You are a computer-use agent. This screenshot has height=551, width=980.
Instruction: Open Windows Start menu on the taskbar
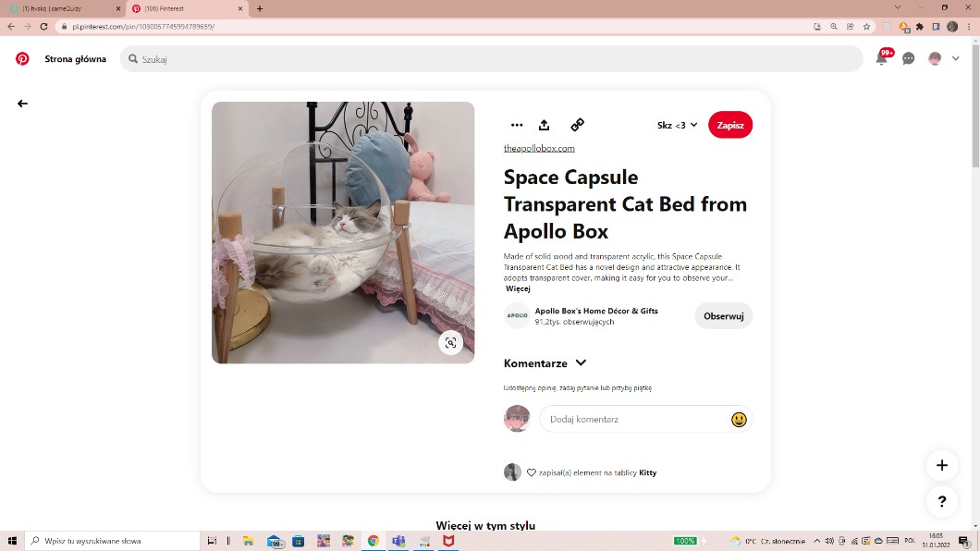(x=12, y=541)
